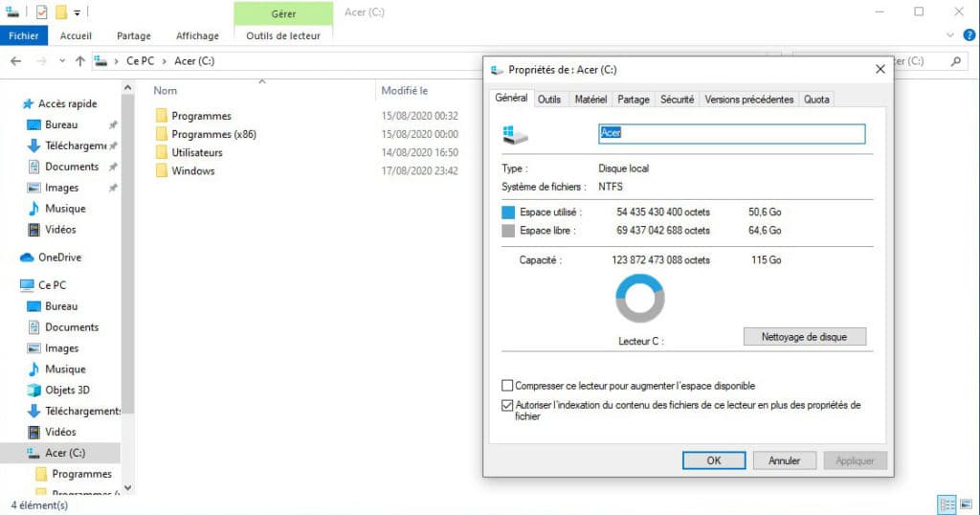980x515 pixels.
Task: Click the Forward navigation arrow
Action: 41,60
